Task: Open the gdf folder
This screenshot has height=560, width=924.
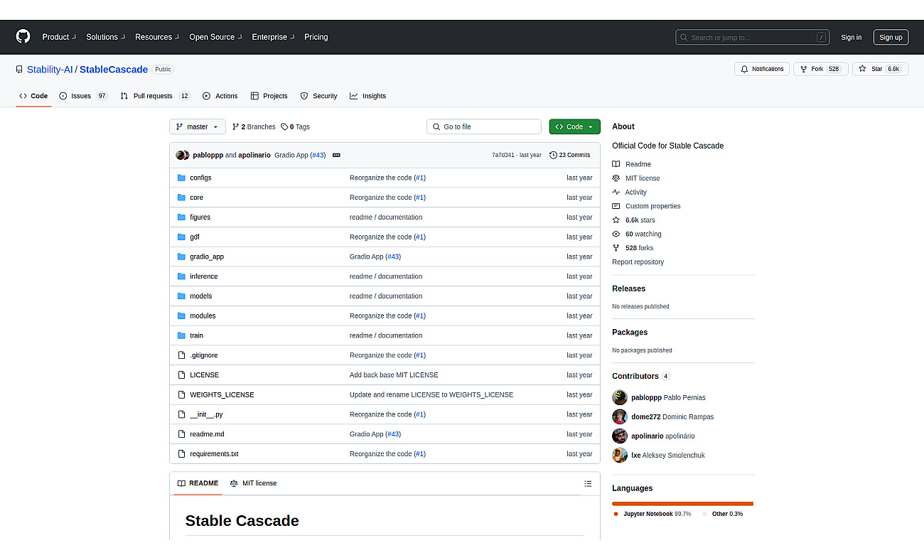Action: click(x=195, y=237)
